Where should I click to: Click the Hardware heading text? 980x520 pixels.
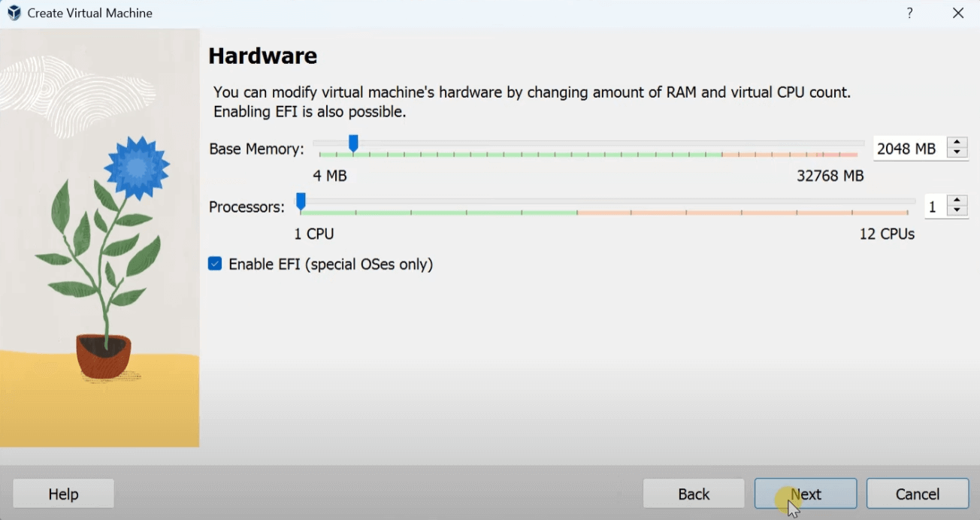point(262,56)
